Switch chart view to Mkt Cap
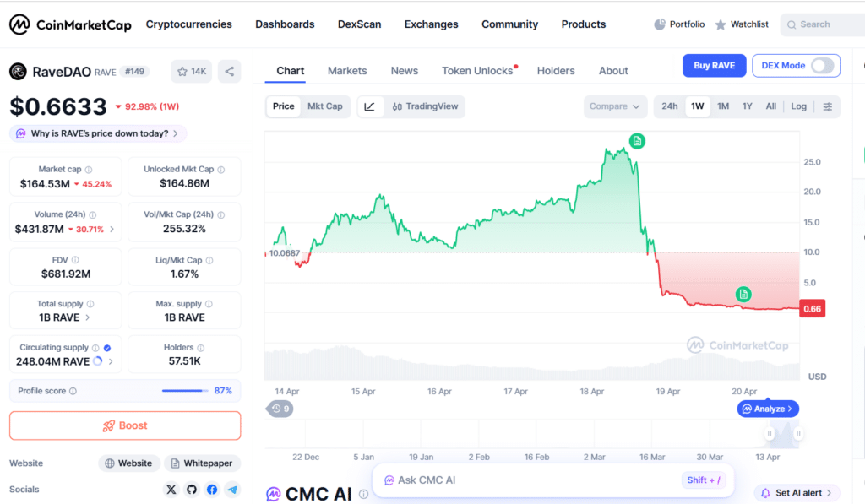This screenshot has height=504, width=865. (325, 106)
